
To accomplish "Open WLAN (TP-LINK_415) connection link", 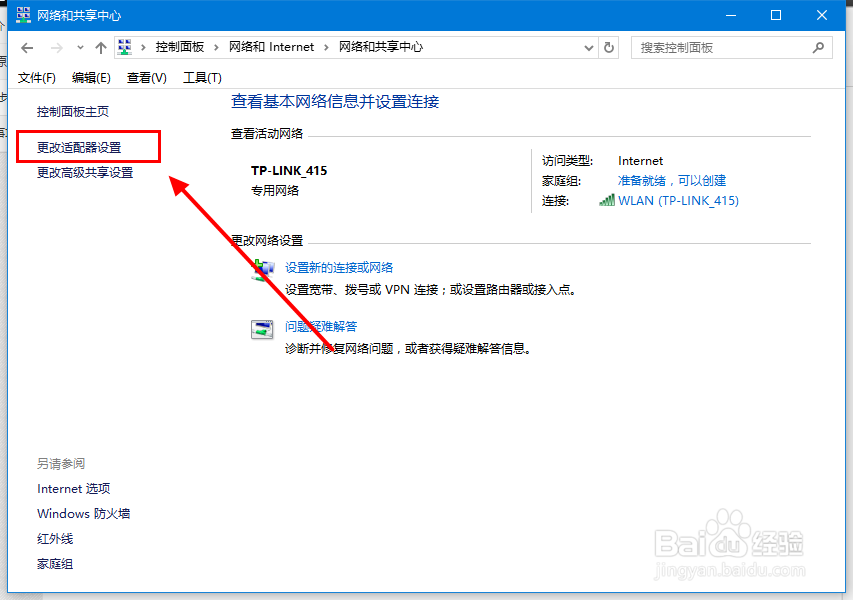I will [x=678, y=201].
